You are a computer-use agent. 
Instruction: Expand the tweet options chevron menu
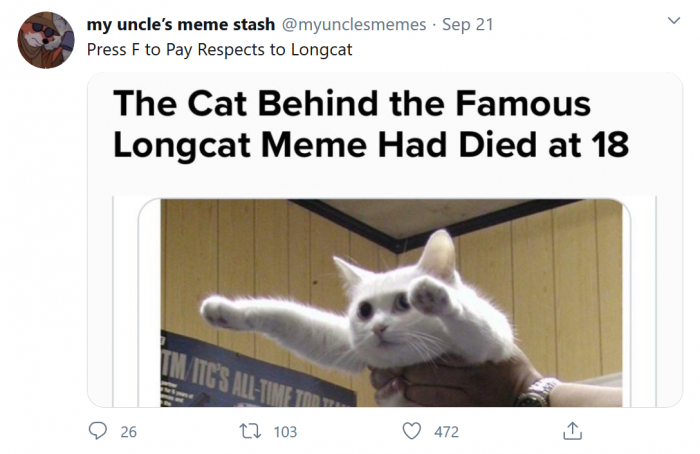pos(673,20)
